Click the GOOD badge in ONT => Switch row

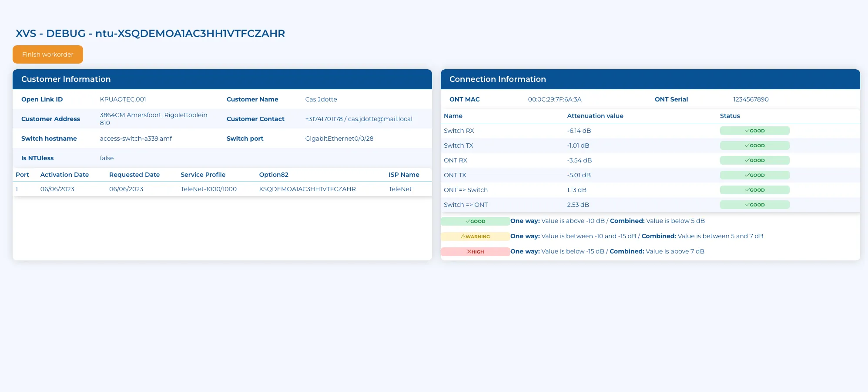[754, 190]
